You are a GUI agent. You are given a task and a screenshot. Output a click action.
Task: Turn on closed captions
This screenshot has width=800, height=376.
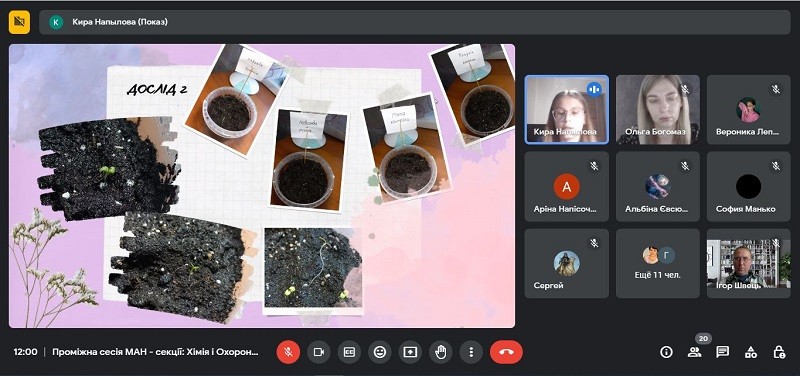click(349, 352)
